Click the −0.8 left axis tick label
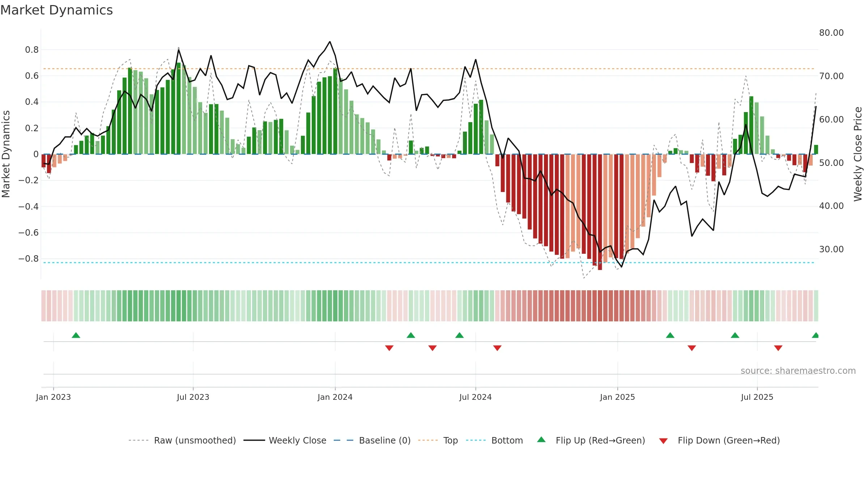This screenshot has width=868, height=488. pyautogui.click(x=29, y=259)
